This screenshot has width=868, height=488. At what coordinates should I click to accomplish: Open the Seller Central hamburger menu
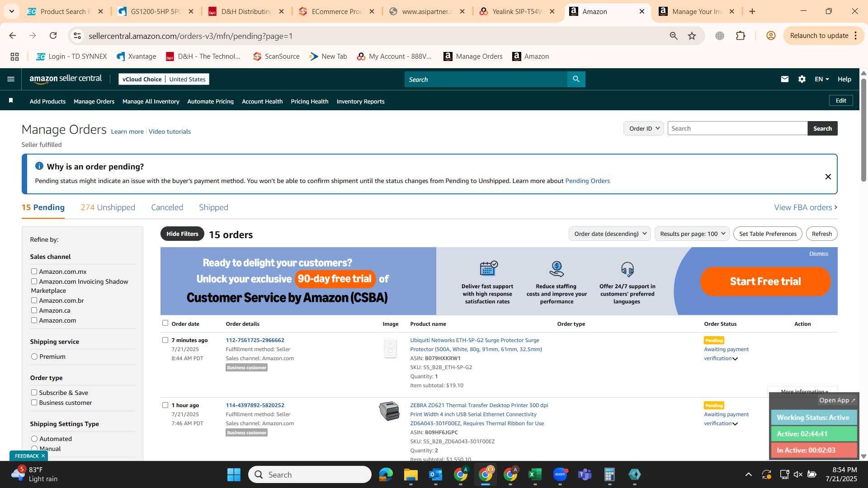coord(11,79)
